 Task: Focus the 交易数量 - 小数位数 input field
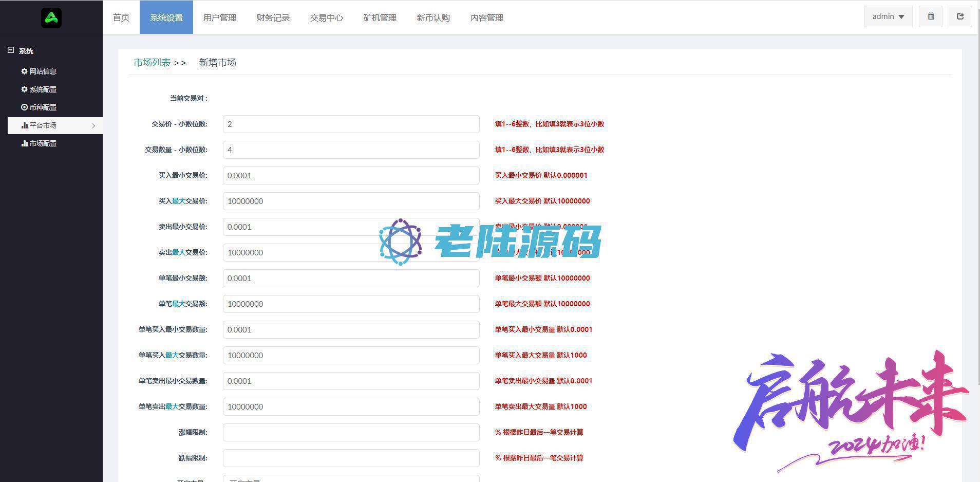click(351, 150)
